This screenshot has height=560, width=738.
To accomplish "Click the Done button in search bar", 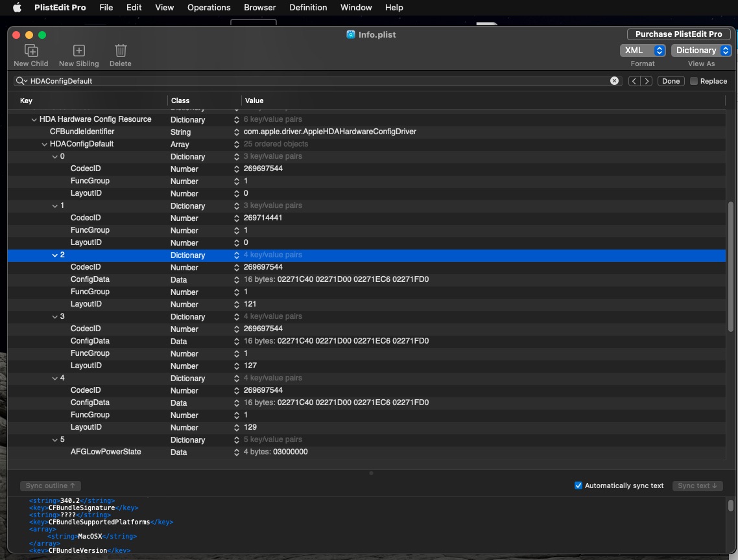I will 671,81.
